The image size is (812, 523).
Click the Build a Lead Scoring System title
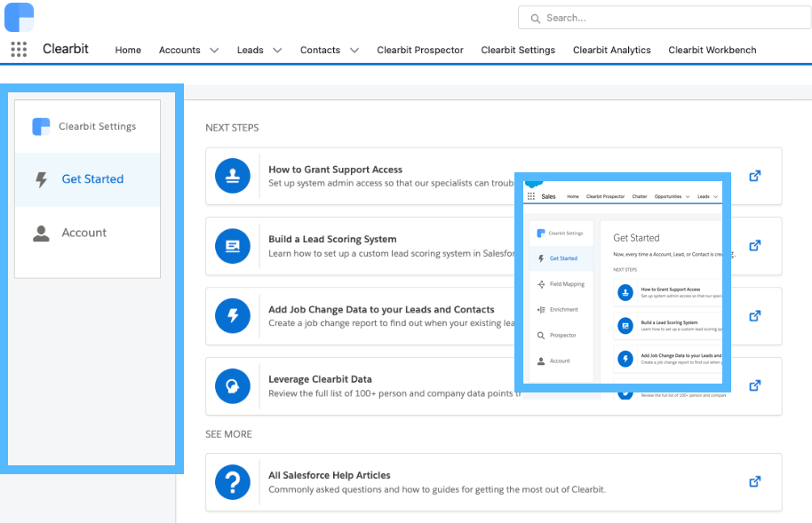[332, 239]
